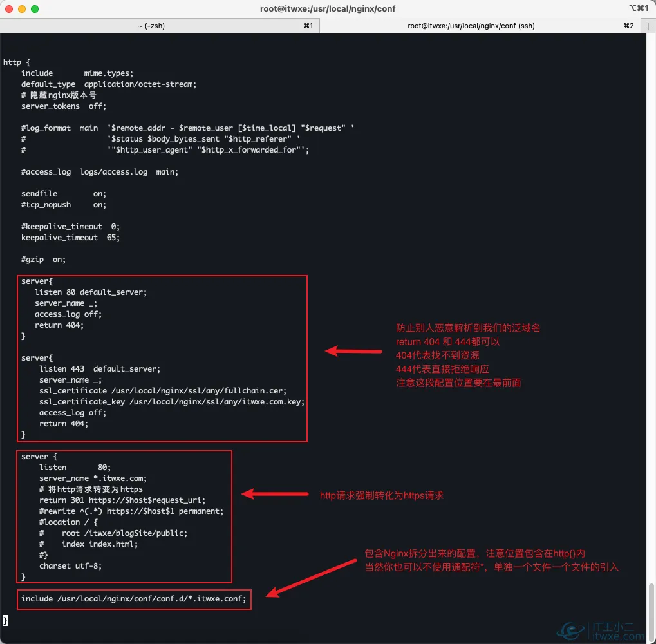Viewport: 656px width, 644px height.
Task: Click the "keepalive_timeout 65;" line
Action: click(70, 238)
